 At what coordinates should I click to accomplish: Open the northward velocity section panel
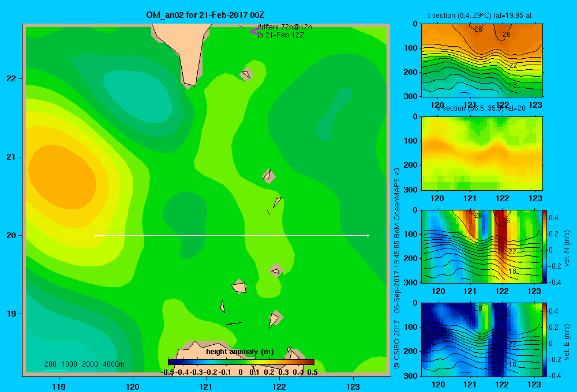pyautogui.click(x=482, y=246)
